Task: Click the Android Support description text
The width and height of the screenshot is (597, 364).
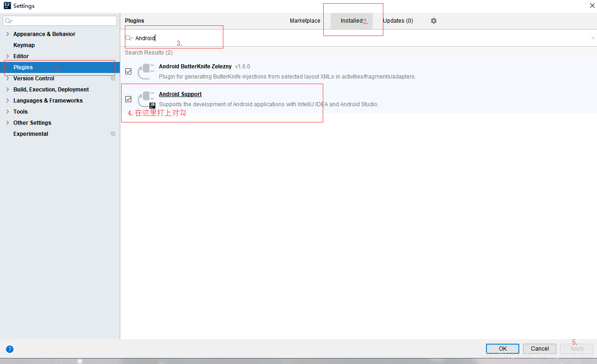Action: (x=269, y=104)
